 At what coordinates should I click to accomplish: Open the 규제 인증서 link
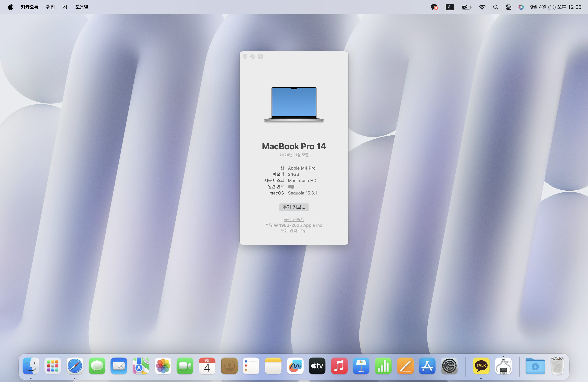point(294,219)
